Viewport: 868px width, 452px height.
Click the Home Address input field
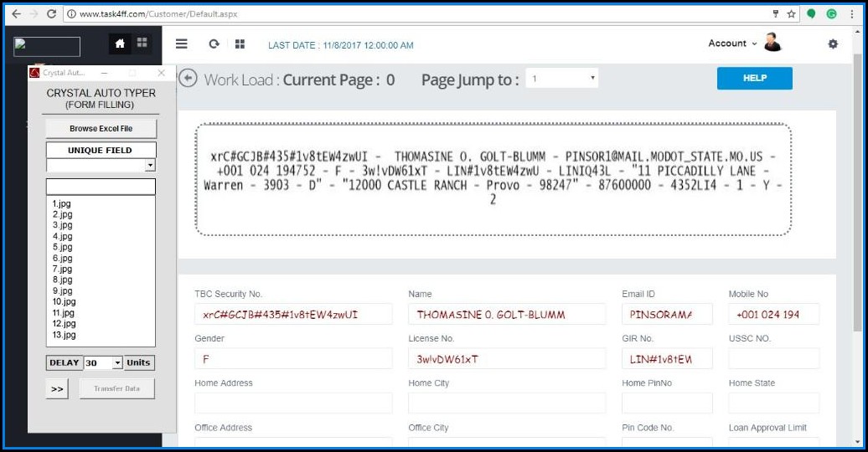point(293,403)
